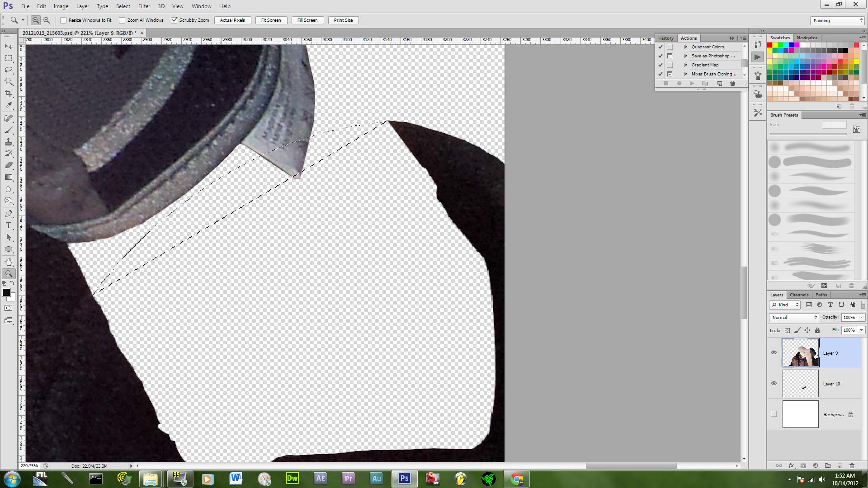Select the Lasso tool
The image size is (868, 488).
click(x=9, y=70)
